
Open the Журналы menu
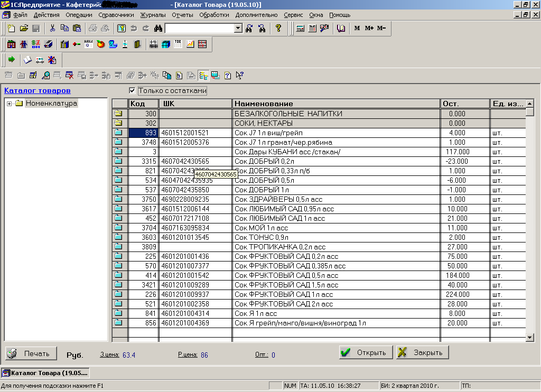point(153,15)
